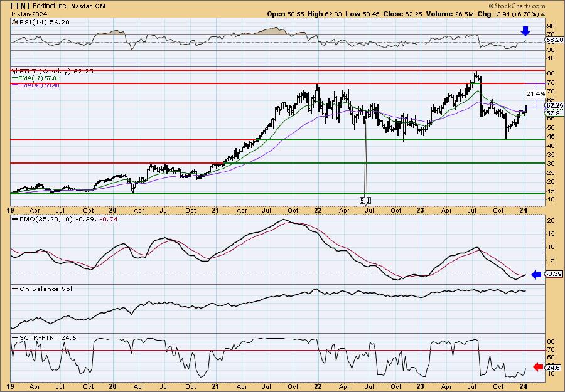Click the green EMA(17) legend line swatch
The height and width of the screenshot is (392, 565).
(14, 78)
